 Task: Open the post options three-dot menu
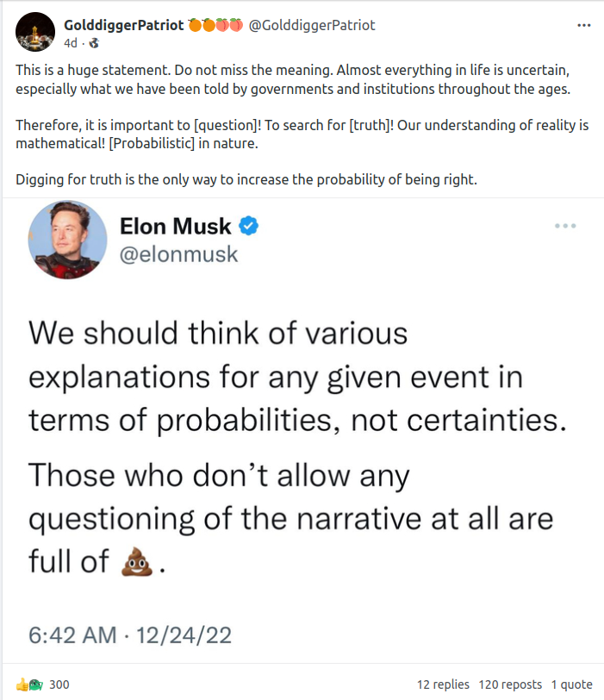[x=584, y=25]
